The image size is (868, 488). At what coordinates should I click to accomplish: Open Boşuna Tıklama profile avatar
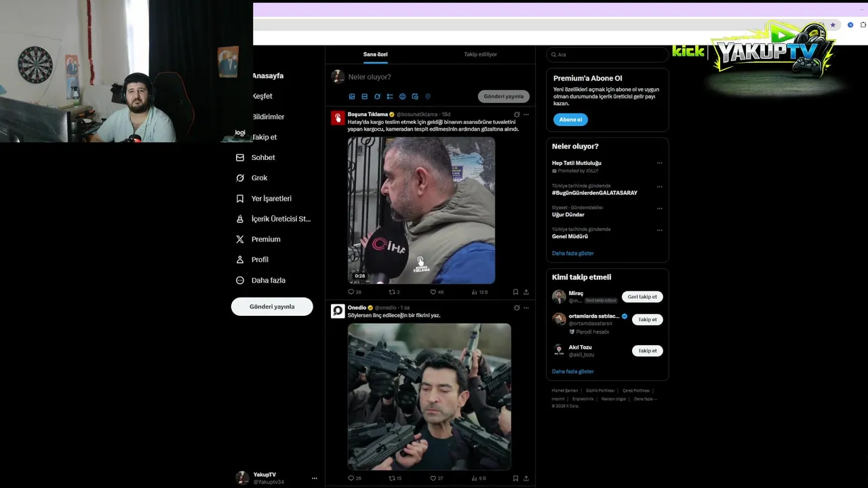click(x=338, y=118)
